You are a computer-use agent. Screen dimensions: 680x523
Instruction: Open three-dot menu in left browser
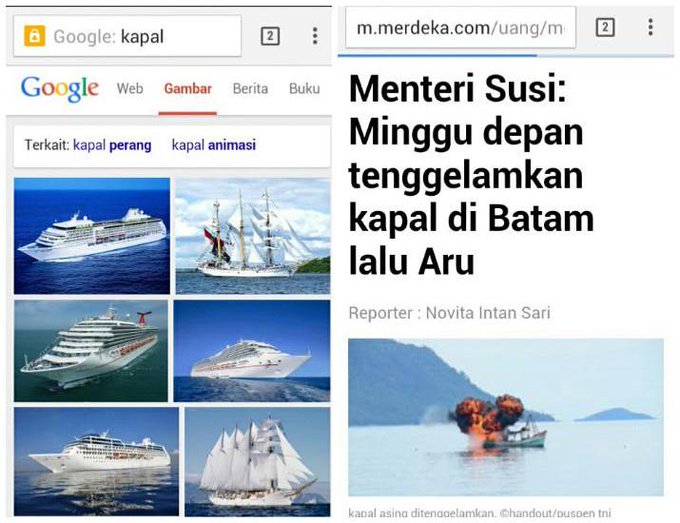click(x=315, y=36)
